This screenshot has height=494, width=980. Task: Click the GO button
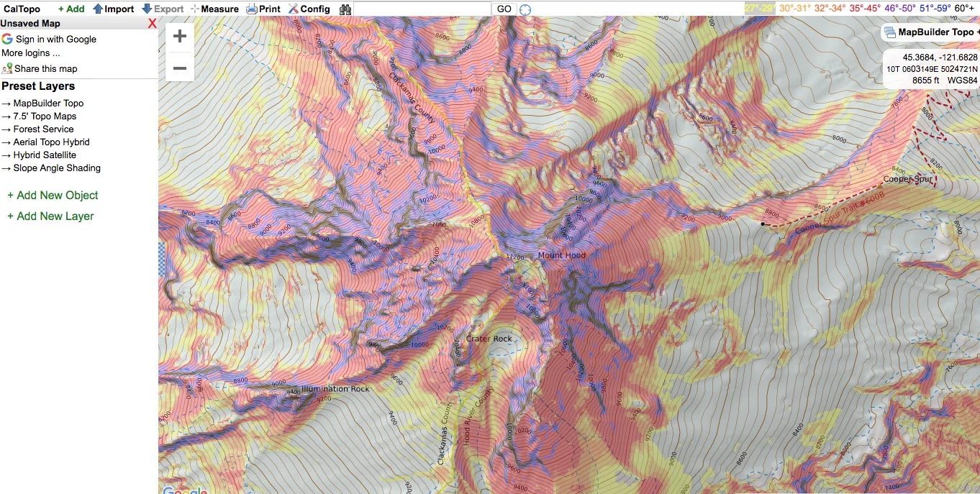pos(504,9)
